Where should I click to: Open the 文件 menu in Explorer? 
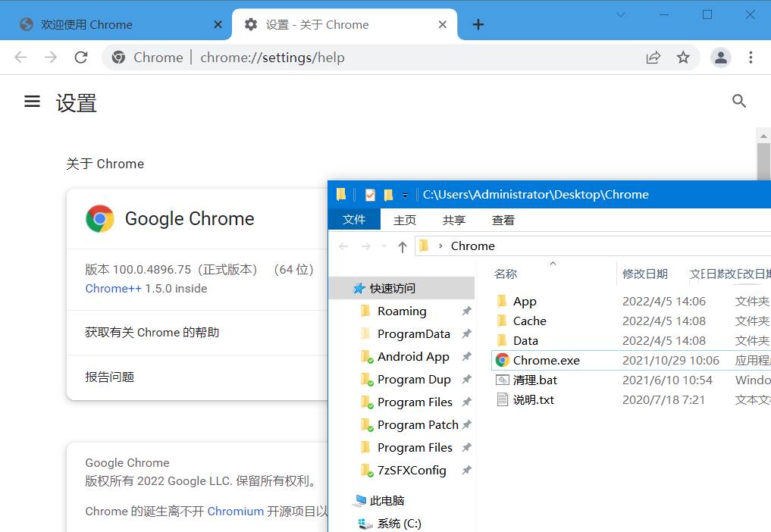[354, 220]
